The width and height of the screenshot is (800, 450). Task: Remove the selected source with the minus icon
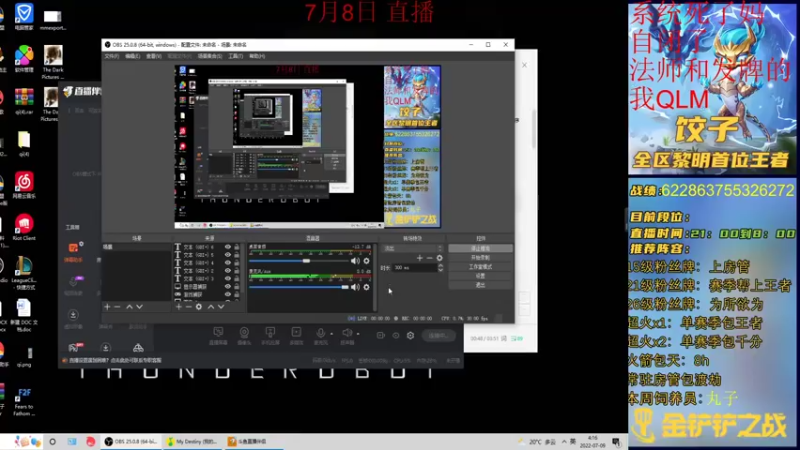tap(188, 307)
